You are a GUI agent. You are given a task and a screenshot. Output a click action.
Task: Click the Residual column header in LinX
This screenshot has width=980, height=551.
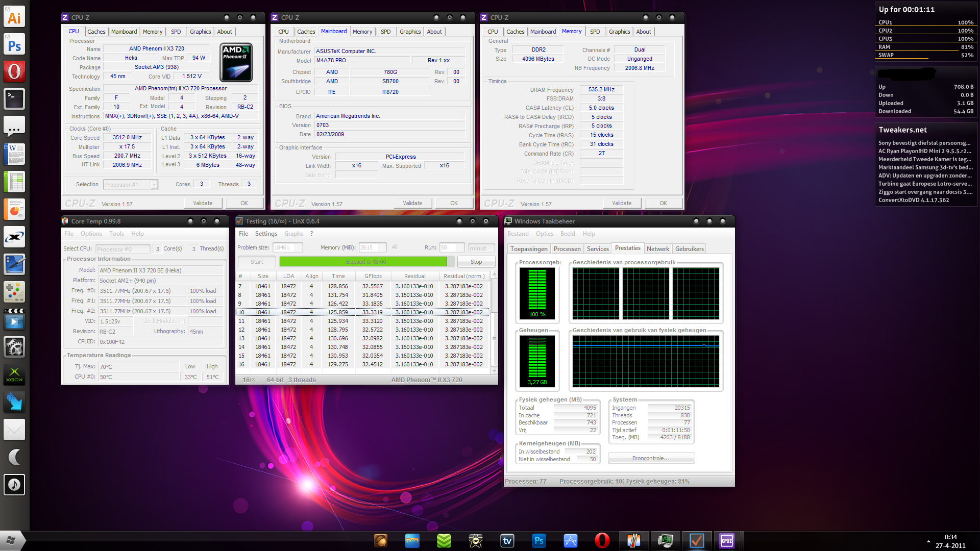(x=414, y=276)
